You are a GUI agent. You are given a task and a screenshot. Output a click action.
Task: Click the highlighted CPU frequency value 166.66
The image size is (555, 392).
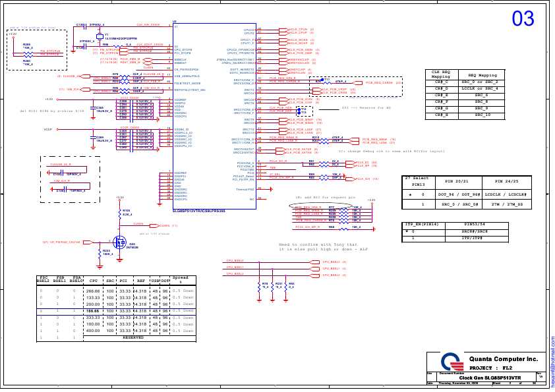(x=93, y=311)
